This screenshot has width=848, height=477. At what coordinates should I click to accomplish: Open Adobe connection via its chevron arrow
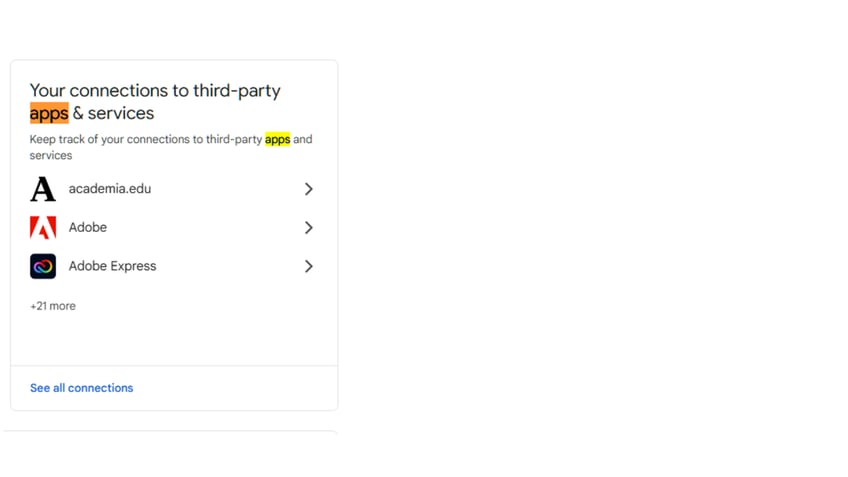[308, 228]
